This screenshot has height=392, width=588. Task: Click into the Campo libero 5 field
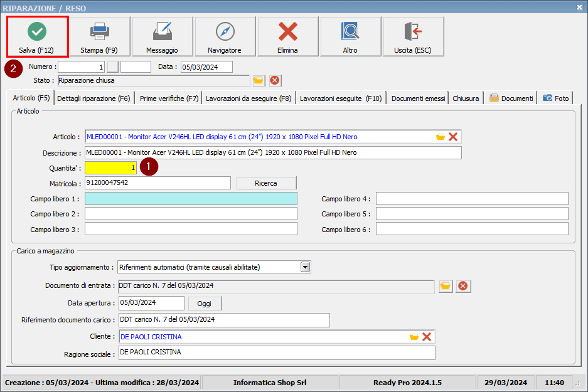[472, 214]
